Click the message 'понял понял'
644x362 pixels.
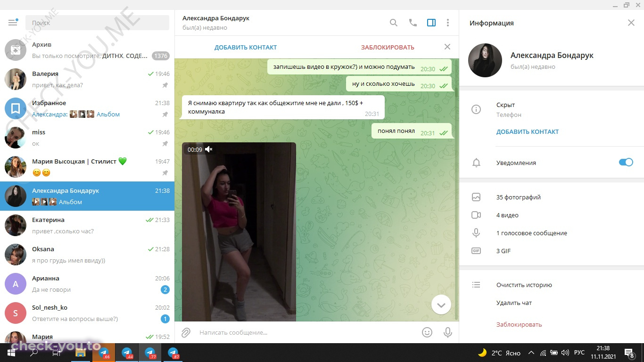coord(412,131)
